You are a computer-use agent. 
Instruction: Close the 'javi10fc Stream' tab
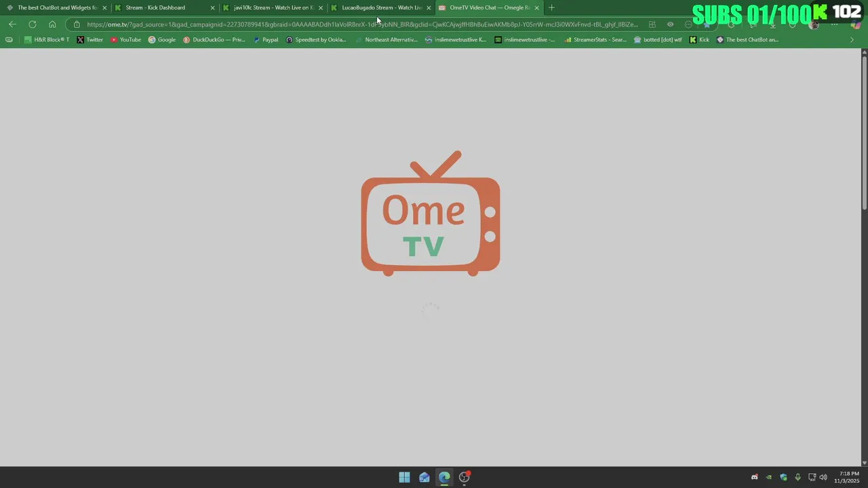(320, 8)
